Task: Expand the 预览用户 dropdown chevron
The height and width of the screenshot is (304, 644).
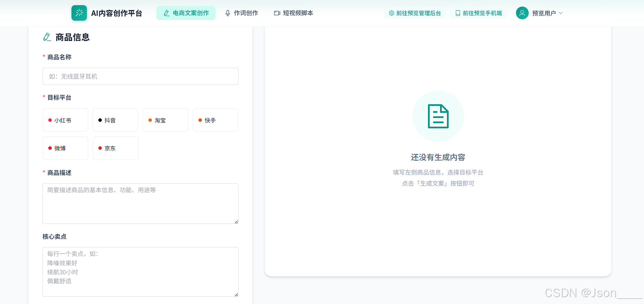Action: [560, 13]
